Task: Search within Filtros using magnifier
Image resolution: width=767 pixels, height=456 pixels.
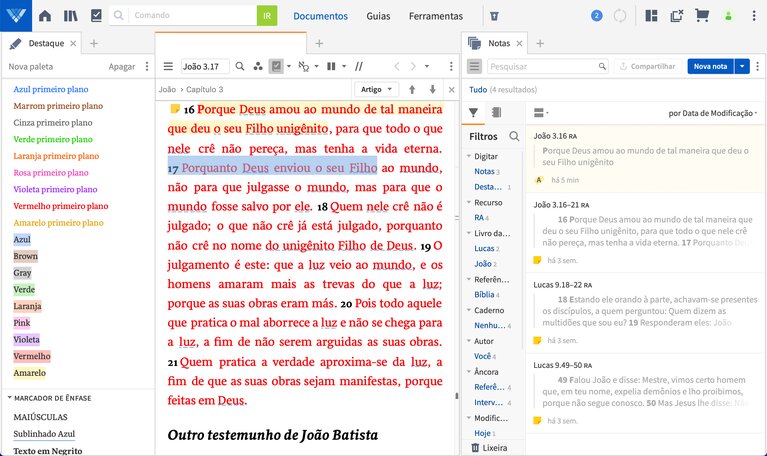Action: (x=514, y=136)
